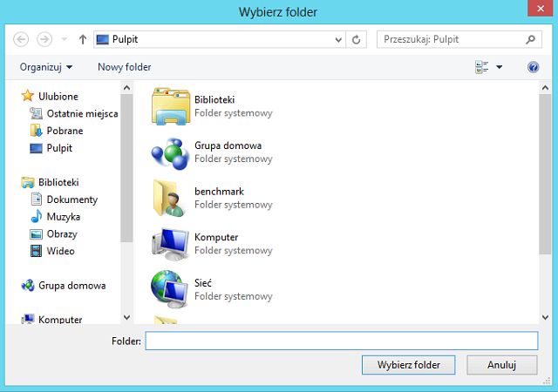Click the Pobrane folder icon in sidebar
This screenshot has height=392, width=558.
click(x=36, y=131)
